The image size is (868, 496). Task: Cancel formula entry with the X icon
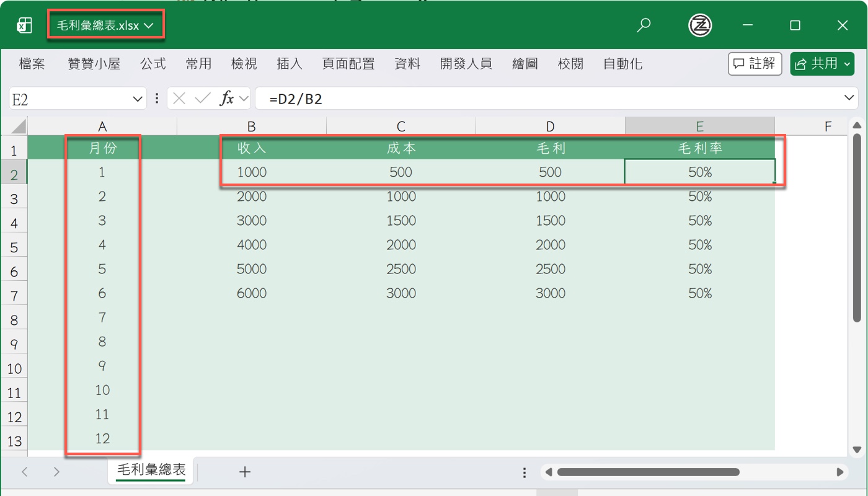click(x=179, y=98)
